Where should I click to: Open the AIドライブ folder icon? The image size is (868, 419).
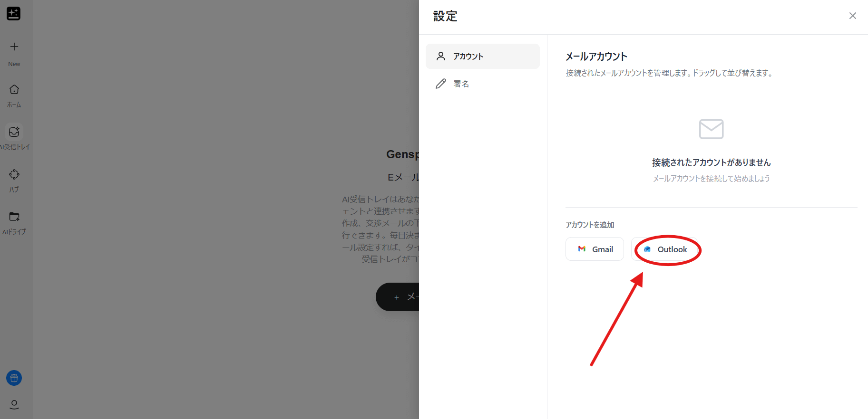[14, 217]
